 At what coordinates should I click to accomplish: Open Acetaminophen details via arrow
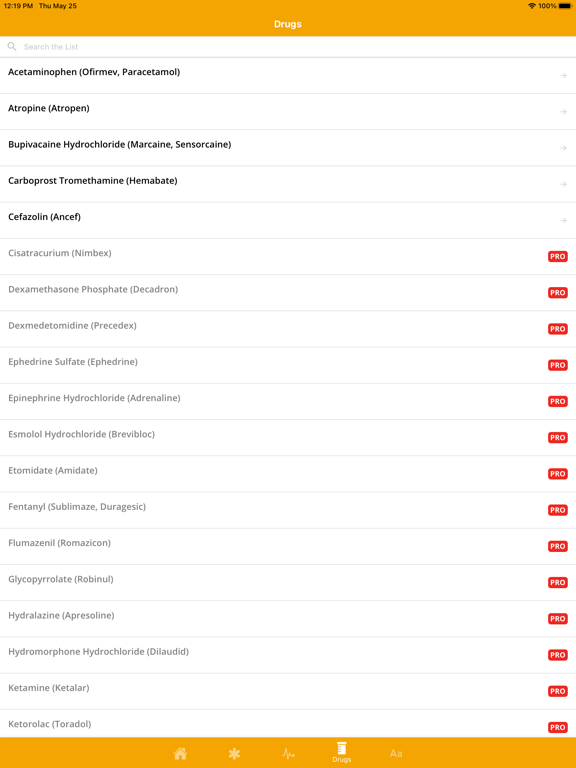(563, 75)
